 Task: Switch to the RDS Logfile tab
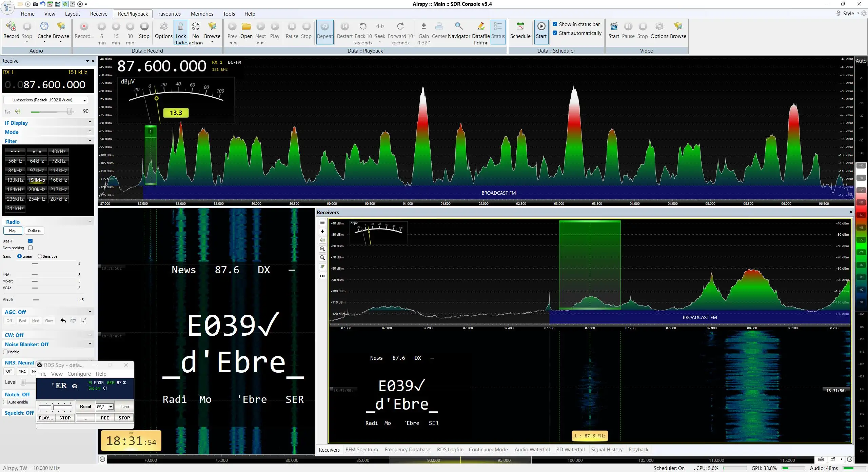point(450,450)
